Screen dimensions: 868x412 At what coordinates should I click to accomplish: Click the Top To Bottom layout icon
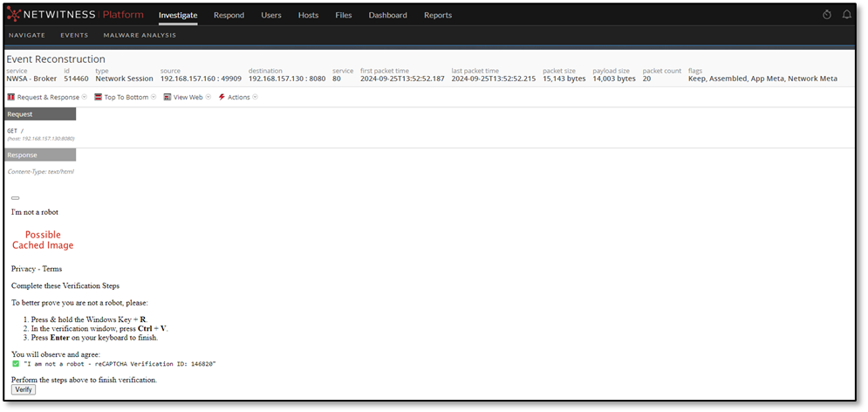99,97
